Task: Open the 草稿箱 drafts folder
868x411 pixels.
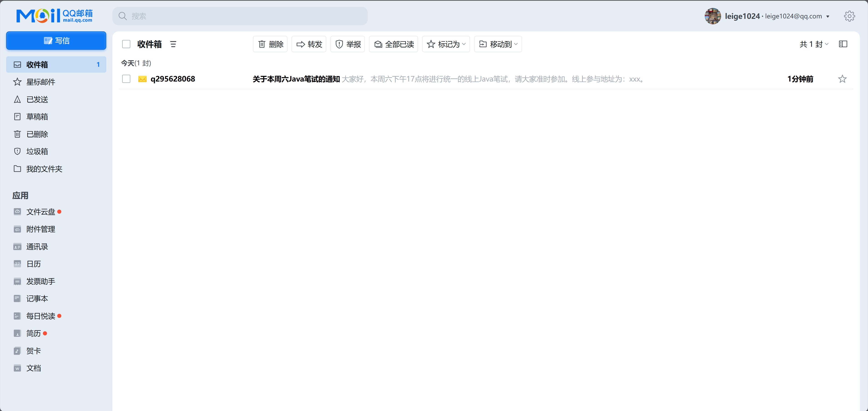Action: click(x=37, y=116)
